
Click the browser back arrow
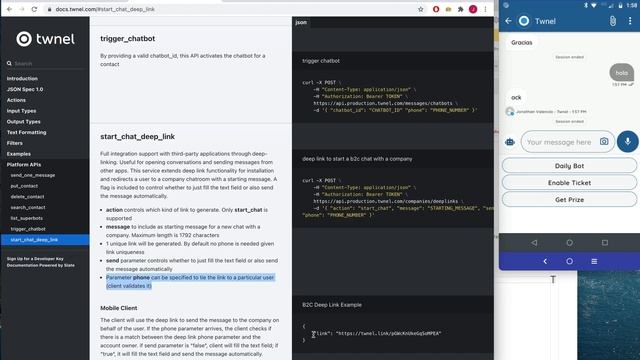tap(9, 9)
